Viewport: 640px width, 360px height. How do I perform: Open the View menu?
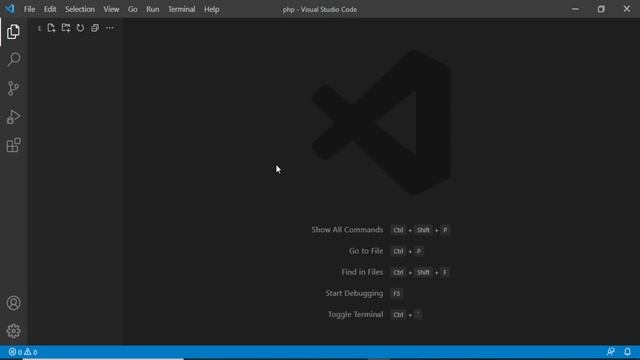[111, 9]
